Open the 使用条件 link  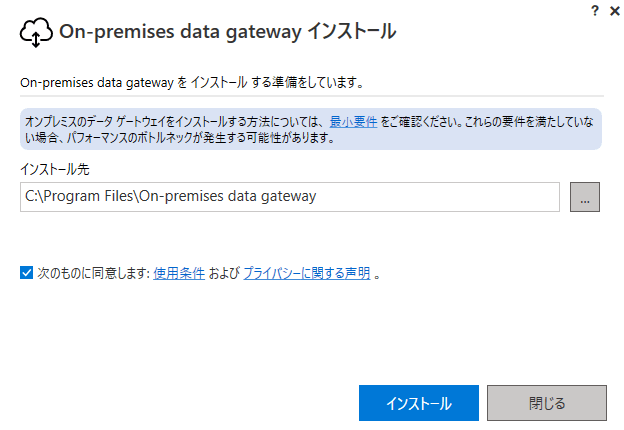[181, 272]
